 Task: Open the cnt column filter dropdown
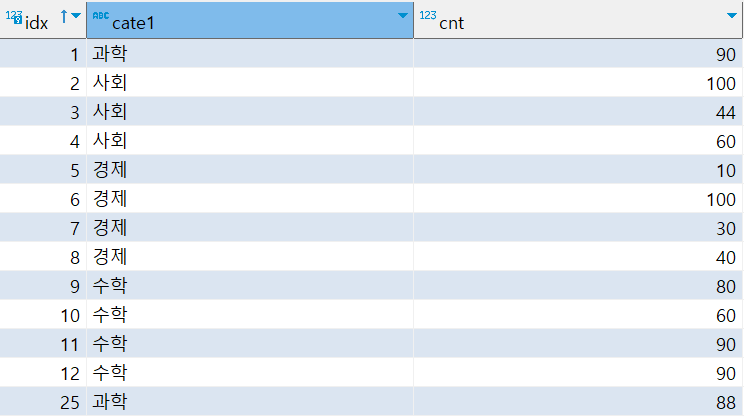(x=732, y=16)
